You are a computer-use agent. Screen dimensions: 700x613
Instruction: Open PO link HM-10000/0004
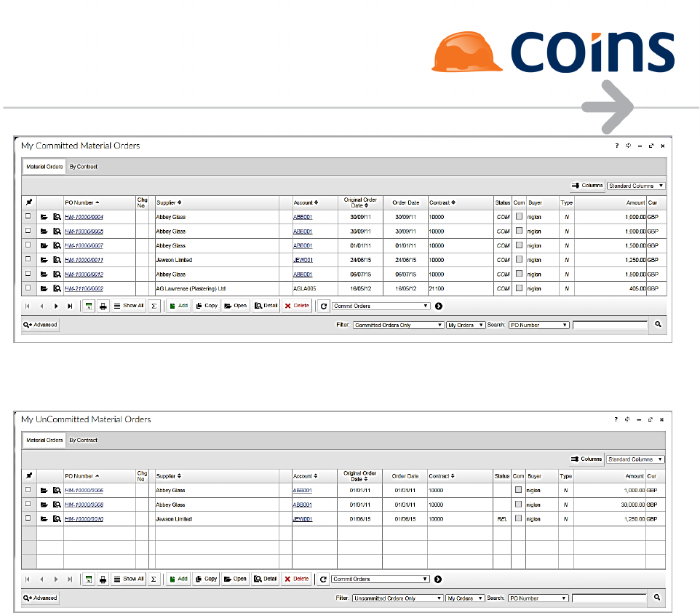click(84, 217)
